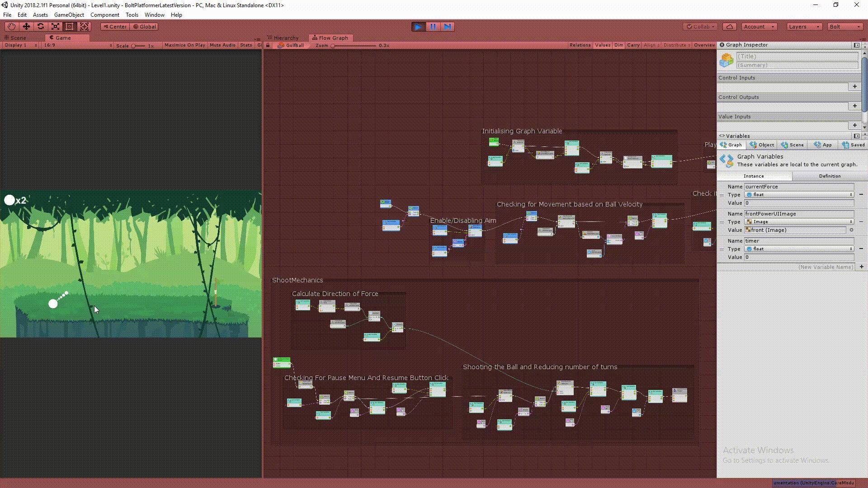Open the Layers dropdown
Image resolution: width=868 pixels, height=488 pixels.
804,27
